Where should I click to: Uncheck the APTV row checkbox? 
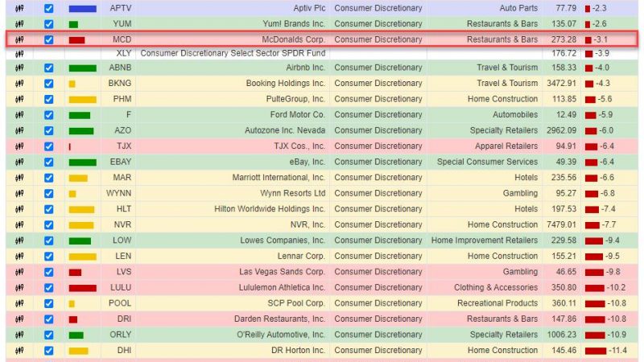(48, 8)
